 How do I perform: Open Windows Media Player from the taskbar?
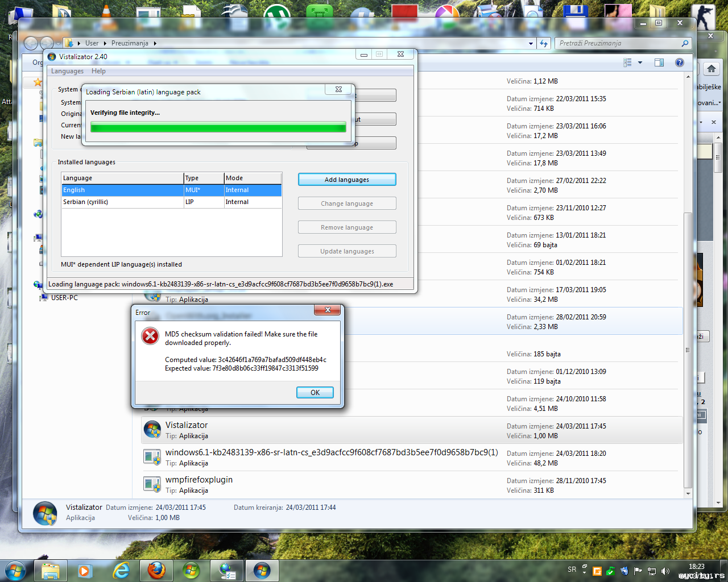point(85,570)
